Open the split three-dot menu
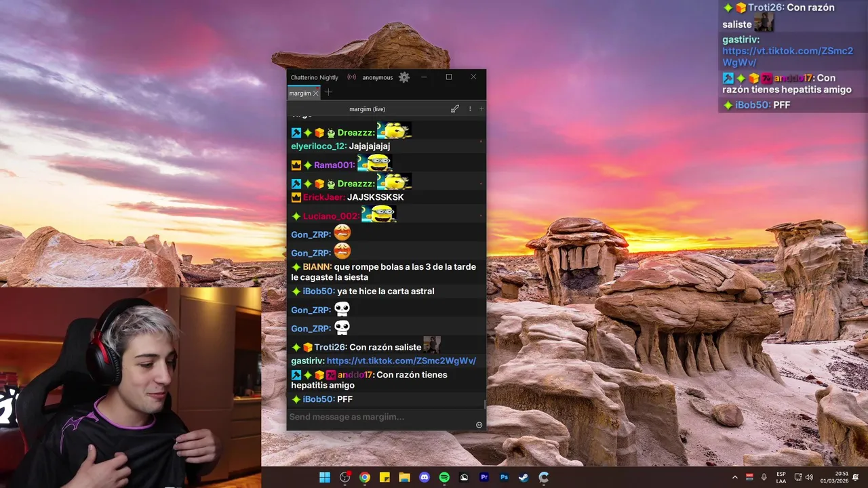 [x=470, y=109]
